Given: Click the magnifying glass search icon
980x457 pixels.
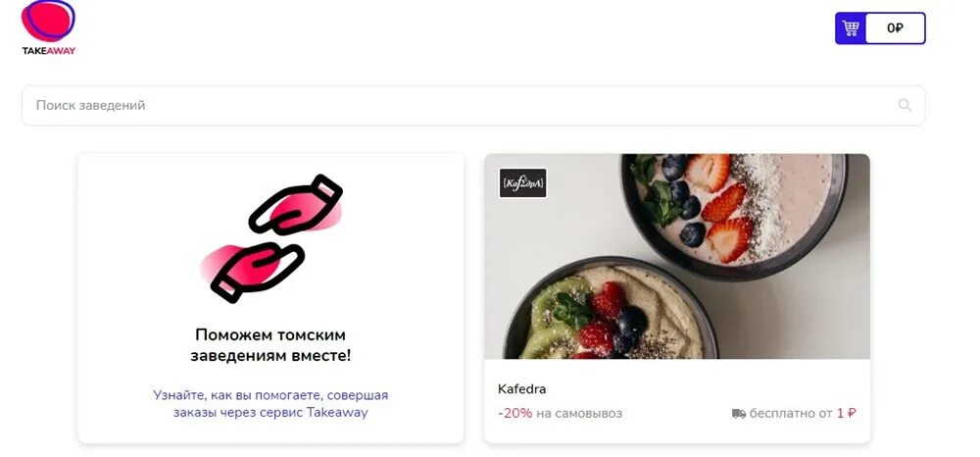Looking at the screenshot, I should coord(905,105).
